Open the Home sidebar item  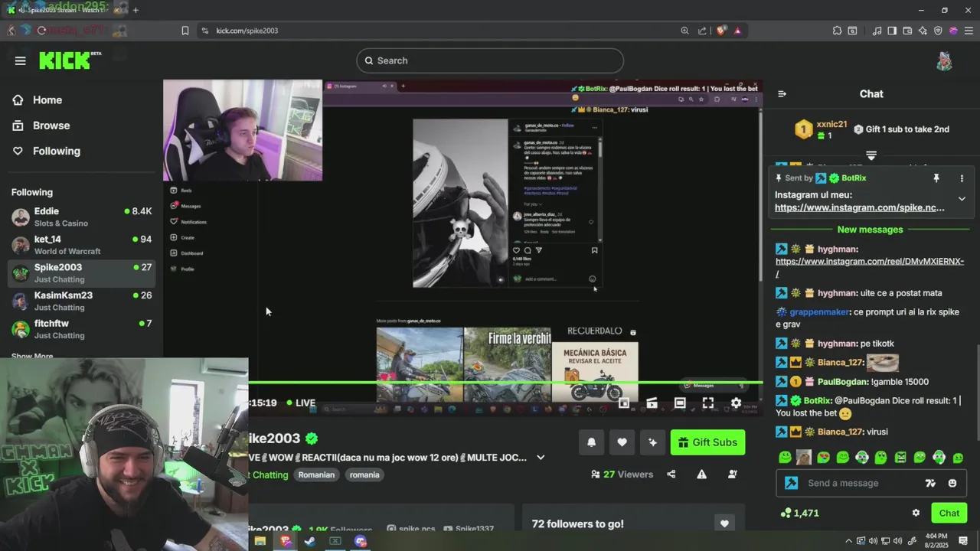coord(47,100)
